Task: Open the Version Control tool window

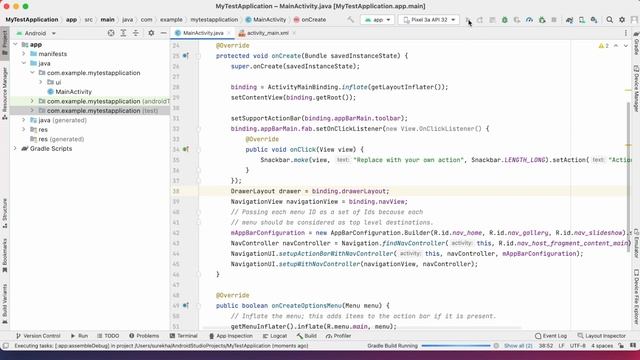Action: (x=38, y=336)
